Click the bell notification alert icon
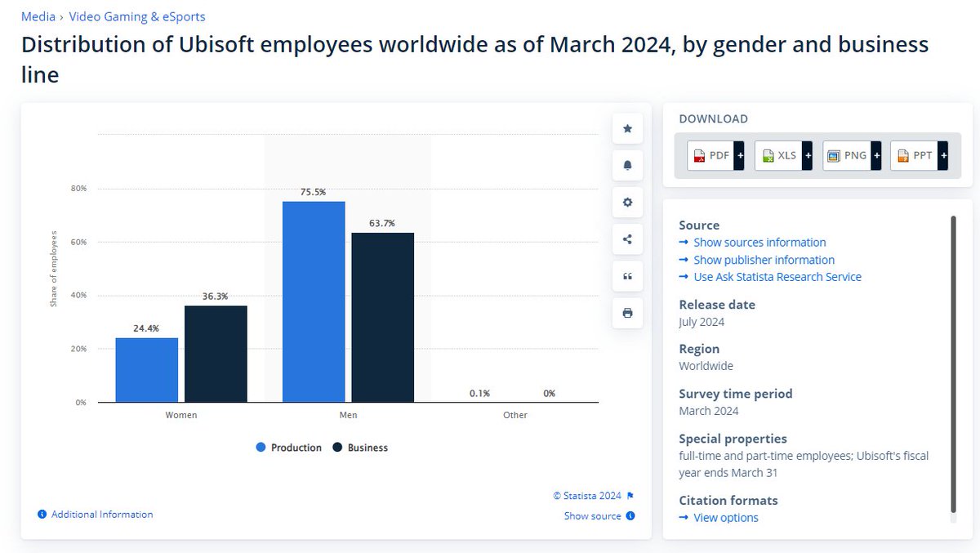980x553 pixels. coord(627,165)
